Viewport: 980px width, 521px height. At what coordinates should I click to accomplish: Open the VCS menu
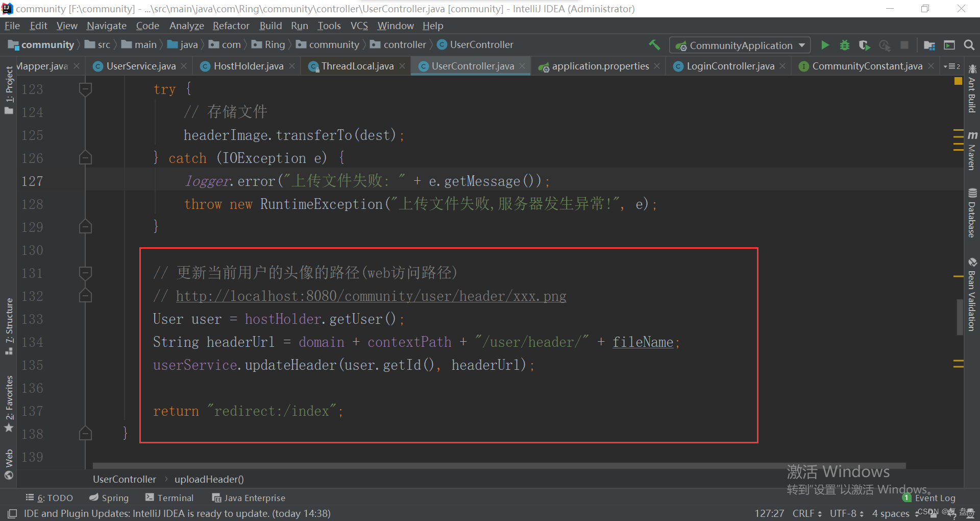pyautogui.click(x=359, y=26)
